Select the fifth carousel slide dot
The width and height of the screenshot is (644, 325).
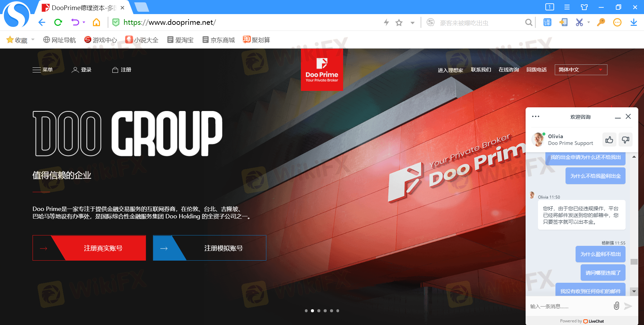point(331,311)
